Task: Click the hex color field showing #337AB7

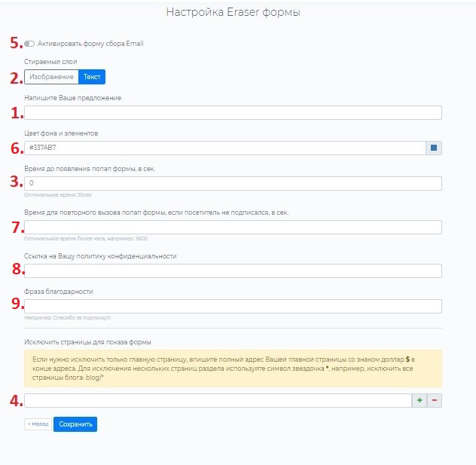Action: 224,148
